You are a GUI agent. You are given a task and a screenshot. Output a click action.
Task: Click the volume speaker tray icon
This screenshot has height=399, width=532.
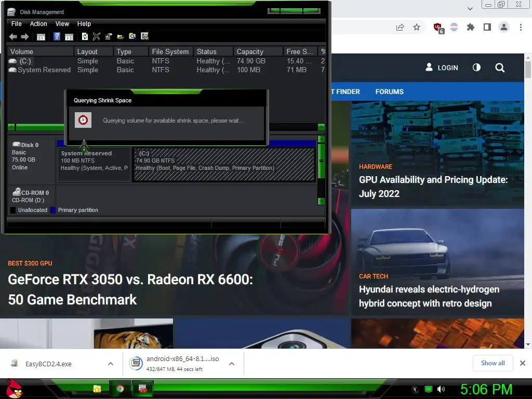tap(441, 389)
